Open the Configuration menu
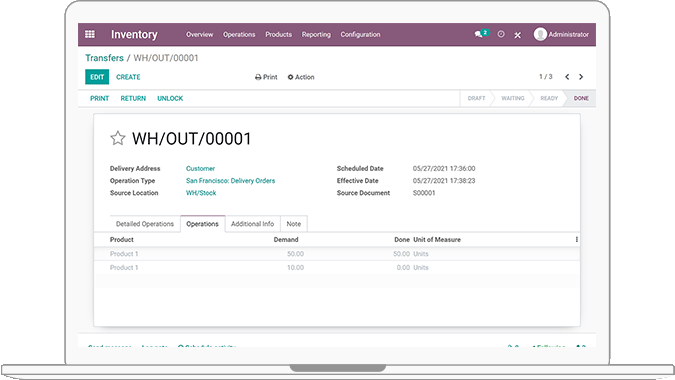 tap(360, 34)
